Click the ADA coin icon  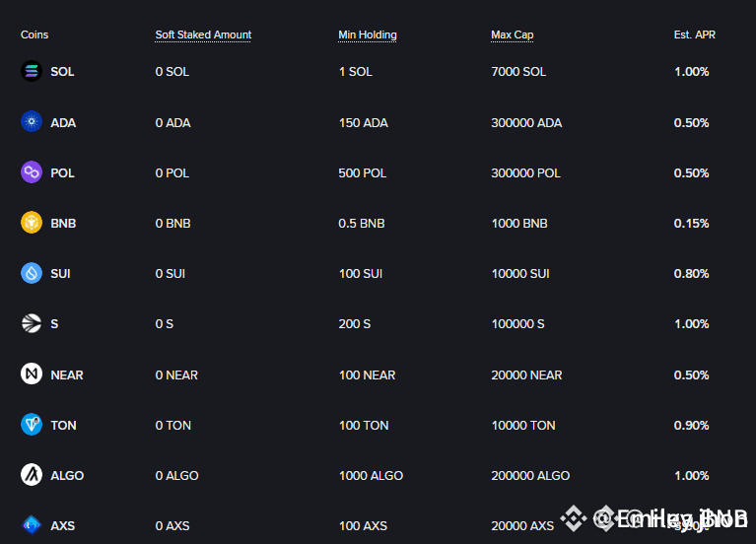point(32,121)
